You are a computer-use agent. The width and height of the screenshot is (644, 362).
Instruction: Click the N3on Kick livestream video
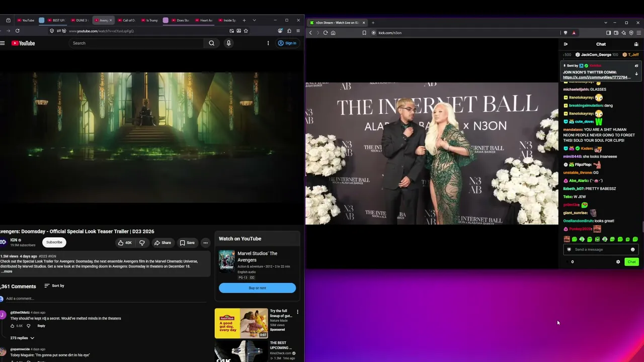tap(432, 153)
